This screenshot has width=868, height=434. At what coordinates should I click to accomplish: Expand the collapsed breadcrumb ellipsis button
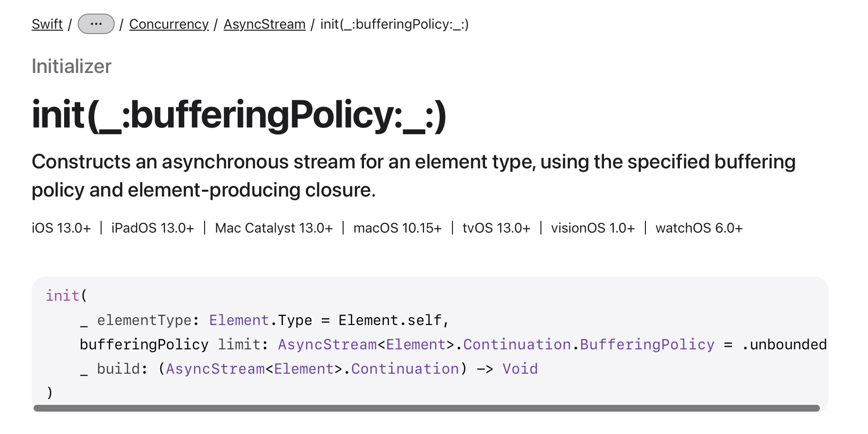(x=96, y=24)
